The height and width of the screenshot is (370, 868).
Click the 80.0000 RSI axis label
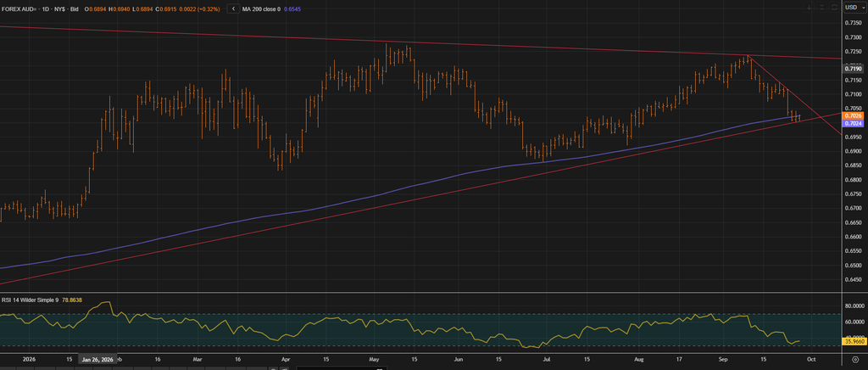click(x=853, y=306)
